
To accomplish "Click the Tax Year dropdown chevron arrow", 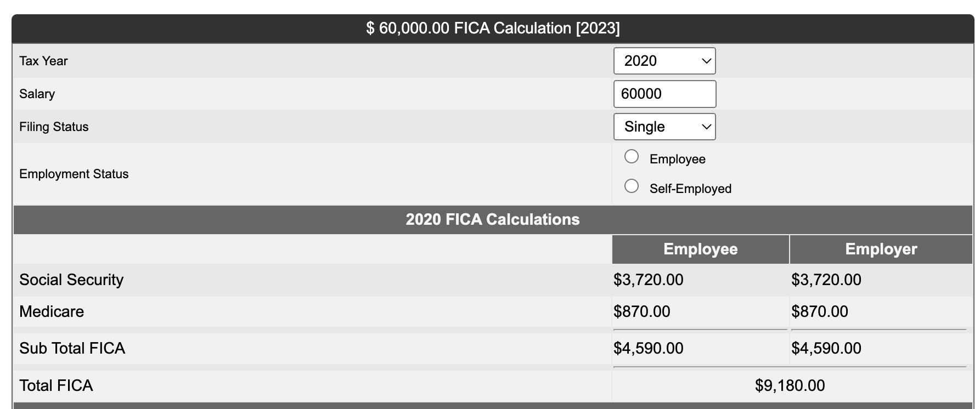I will point(707,61).
